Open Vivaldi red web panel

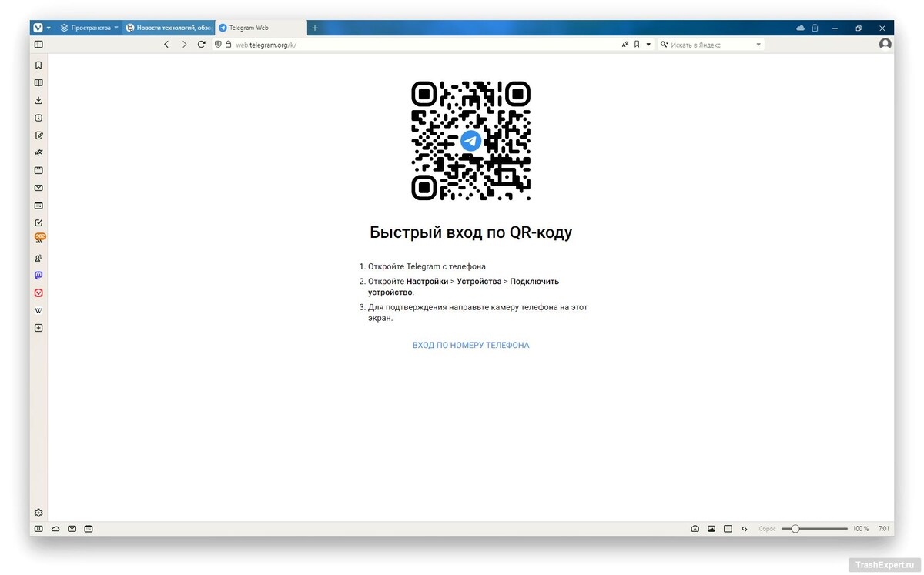pos(38,293)
